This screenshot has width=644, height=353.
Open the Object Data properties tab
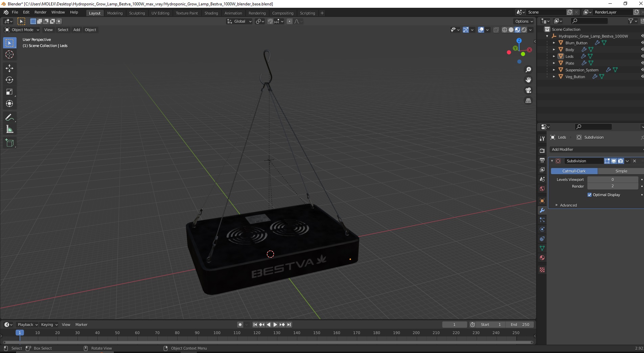pyautogui.click(x=542, y=248)
